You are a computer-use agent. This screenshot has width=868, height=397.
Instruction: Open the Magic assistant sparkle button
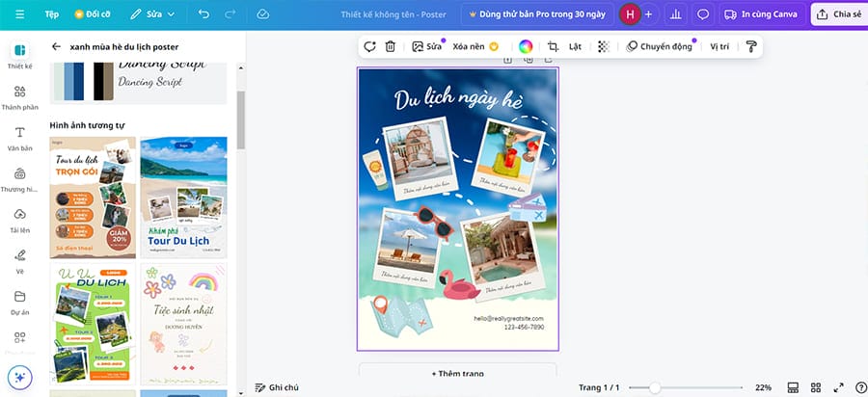point(20,378)
